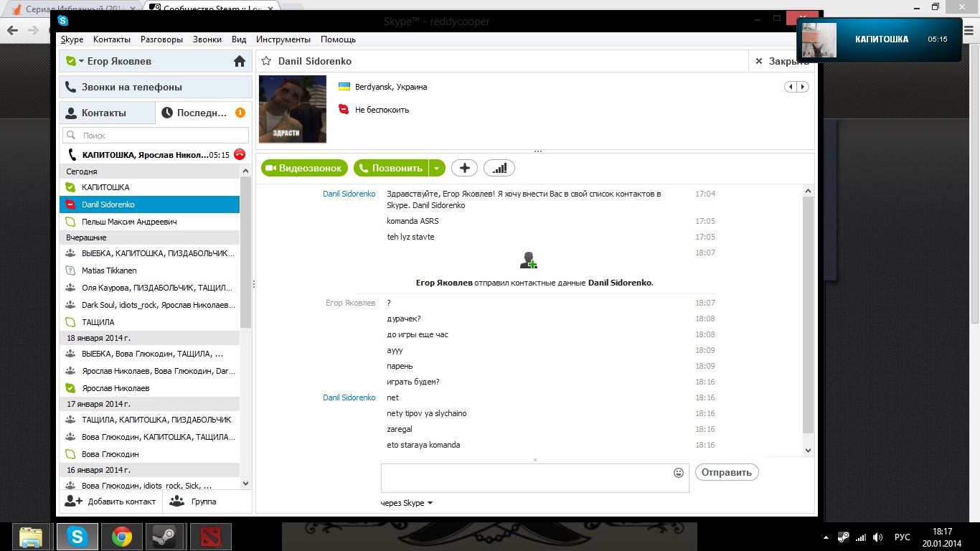Click the star favorite icon beside Danil Sidorenko
The height and width of the screenshot is (551, 980).
pyautogui.click(x=266, y=62)
